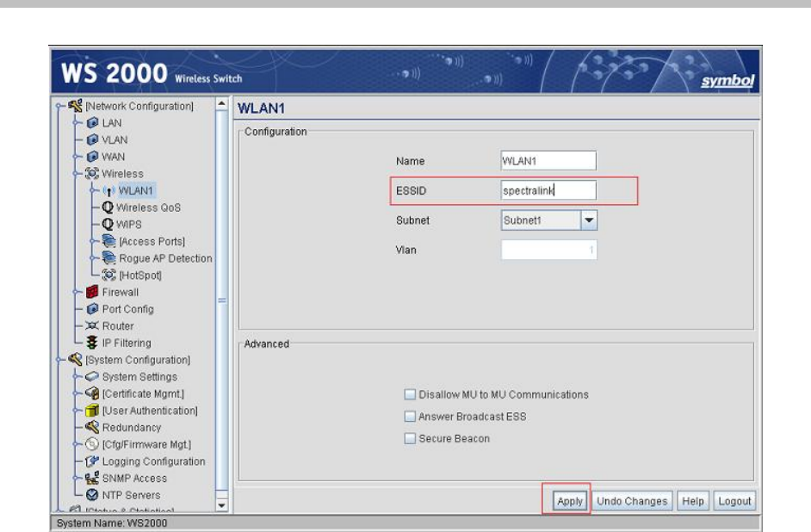
Task: Expand the Firewall tree node
Action: (x=76, y=292)
